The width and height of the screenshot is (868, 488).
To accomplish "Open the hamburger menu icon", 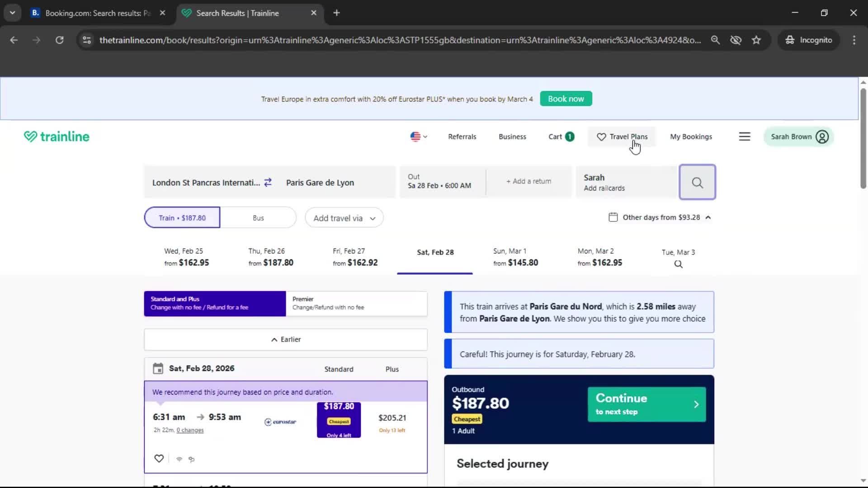I will tap(744, 136).
